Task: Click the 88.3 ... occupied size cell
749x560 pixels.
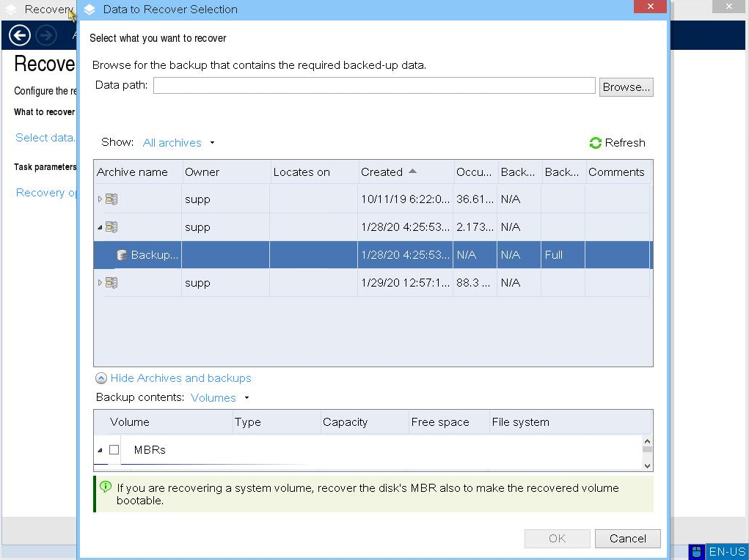Action: (473, 283)
